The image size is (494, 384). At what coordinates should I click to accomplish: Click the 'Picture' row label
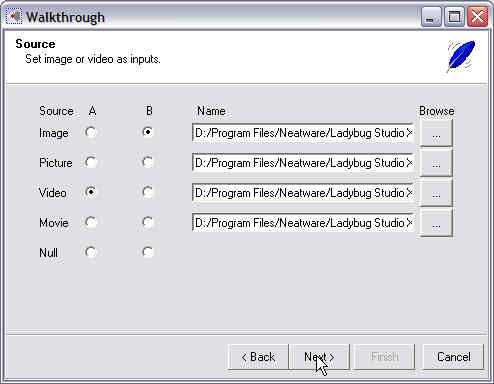[x=56, y=163]
